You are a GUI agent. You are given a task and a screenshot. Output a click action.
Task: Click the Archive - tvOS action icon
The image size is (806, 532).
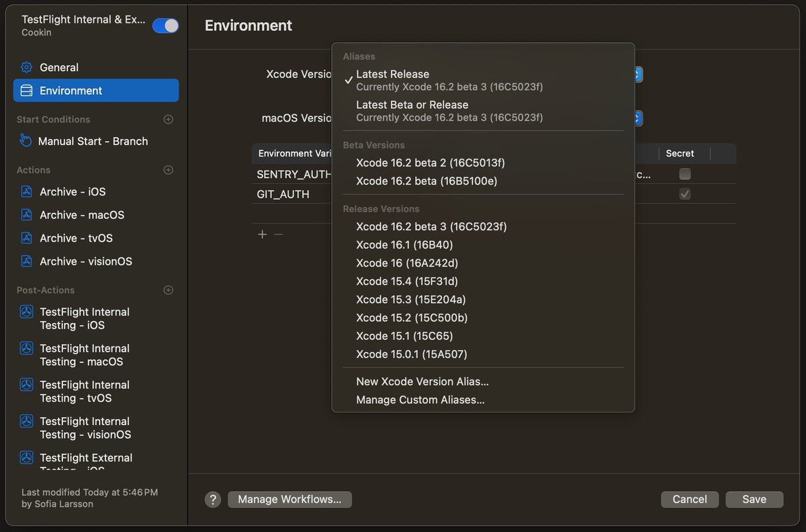pyautogui.click(x=26, y=238)
